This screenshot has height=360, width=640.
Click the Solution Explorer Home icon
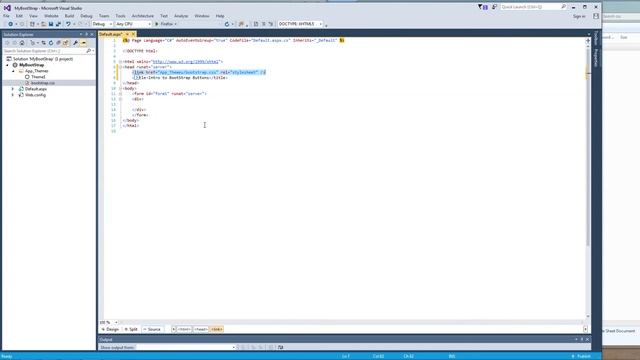pyautogui.click(x=22, y=43)
